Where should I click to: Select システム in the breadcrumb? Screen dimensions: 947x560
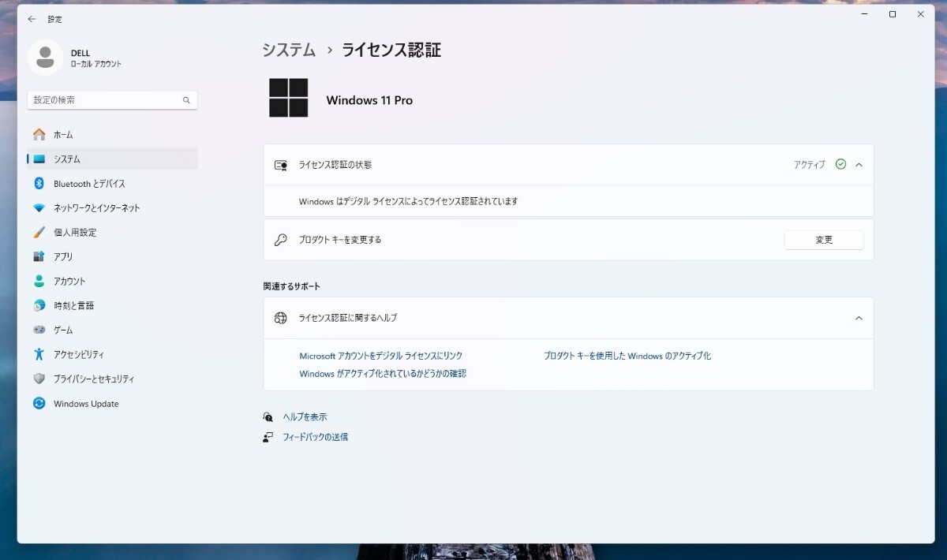287,50
